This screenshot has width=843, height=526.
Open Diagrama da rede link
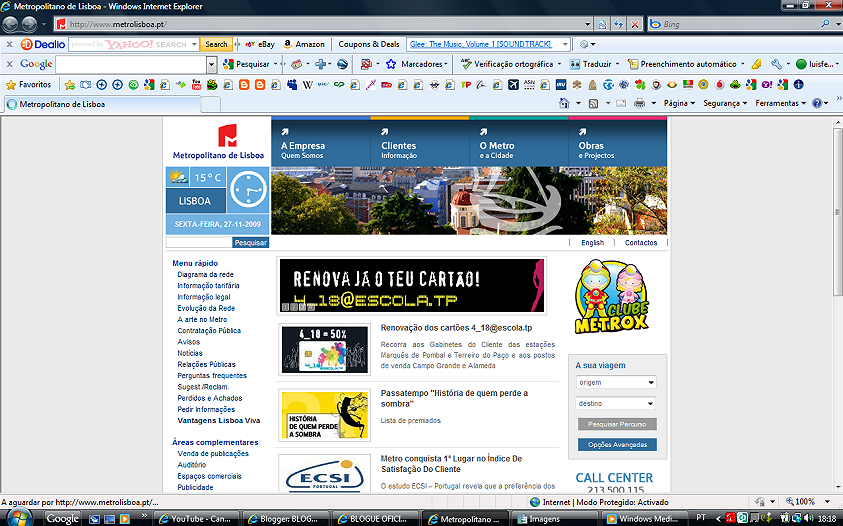point(205,274)
